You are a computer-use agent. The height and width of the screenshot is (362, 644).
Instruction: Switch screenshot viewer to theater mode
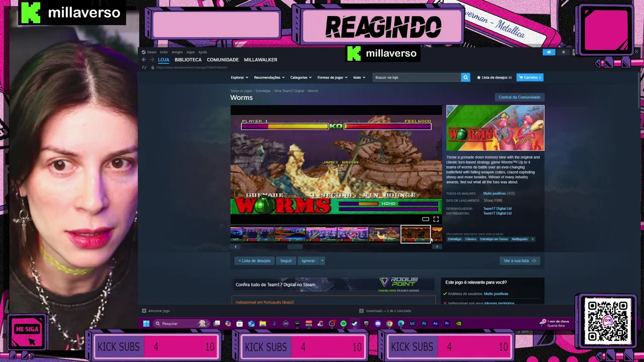(x=426, y=219)
